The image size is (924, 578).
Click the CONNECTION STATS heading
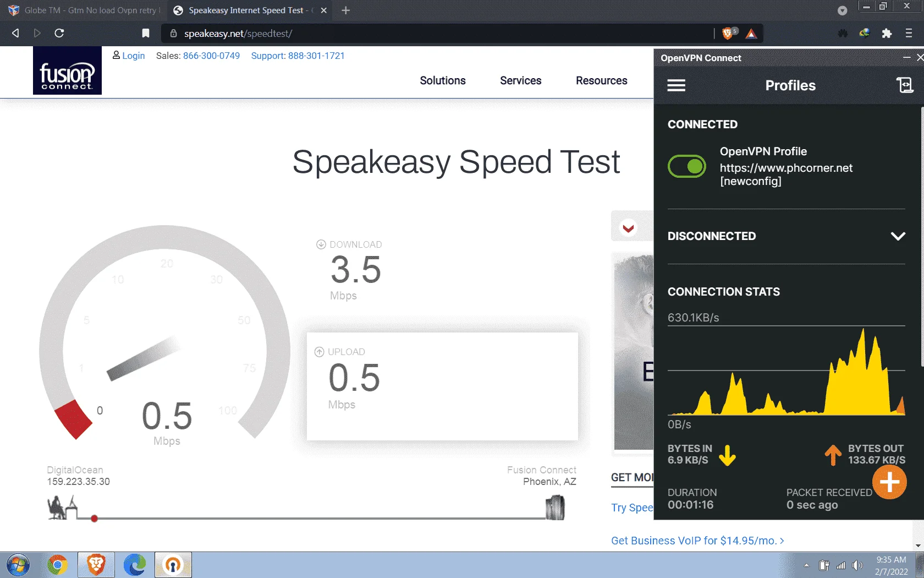pyautogui.click(x=724, y=292)
